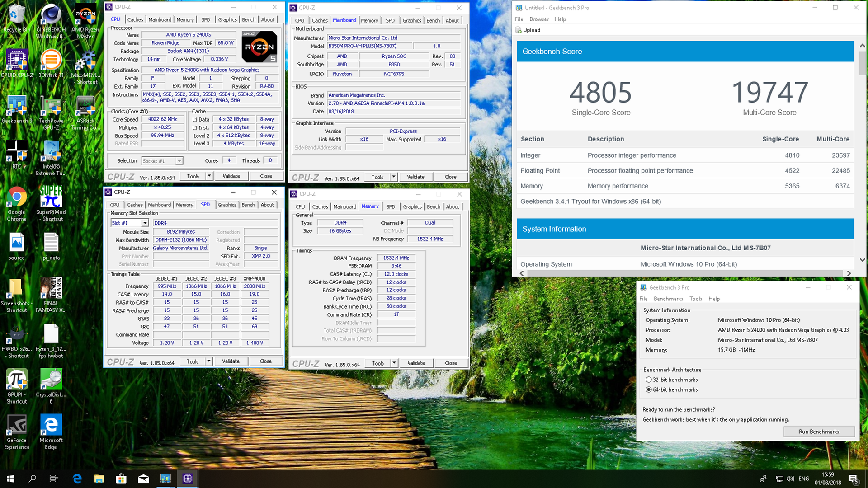Open HWBOTx265 shortcut icon

(17, 341)
